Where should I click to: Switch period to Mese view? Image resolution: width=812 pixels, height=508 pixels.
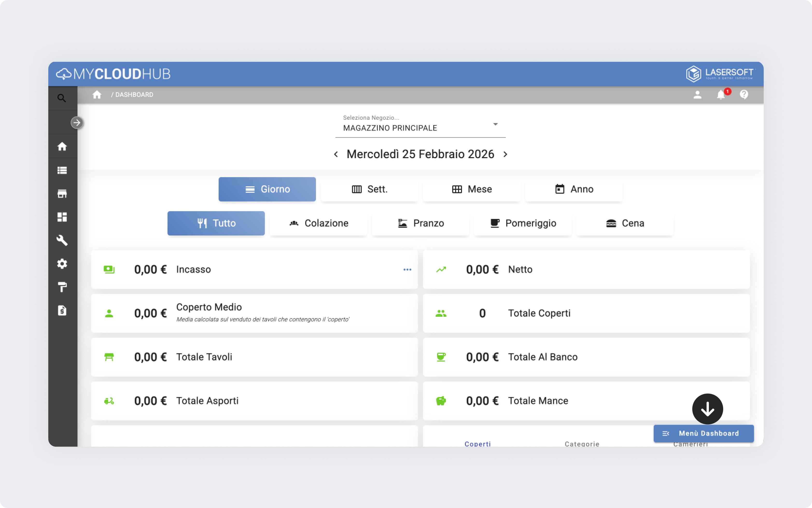tap(471, 189)
